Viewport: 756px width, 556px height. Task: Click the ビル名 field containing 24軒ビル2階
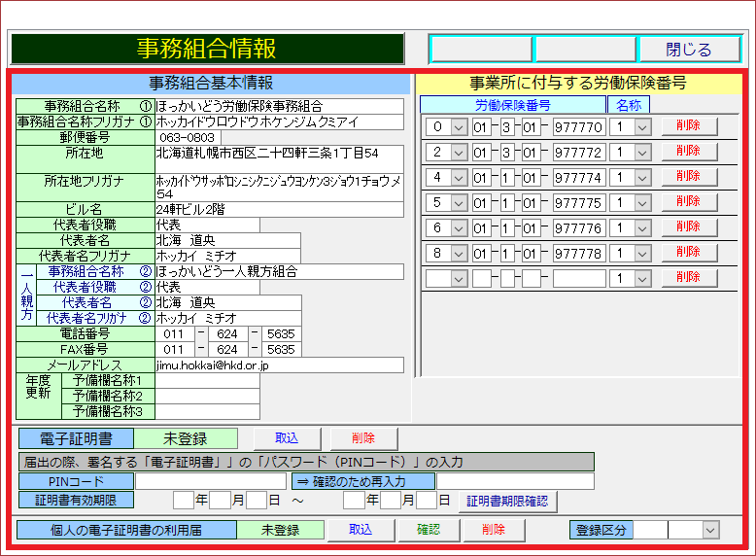(278, 209)
